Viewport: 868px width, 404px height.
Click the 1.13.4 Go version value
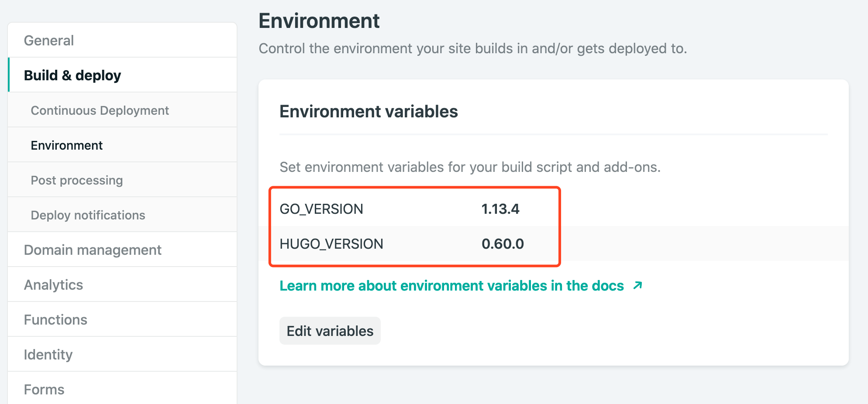[500, 209]
